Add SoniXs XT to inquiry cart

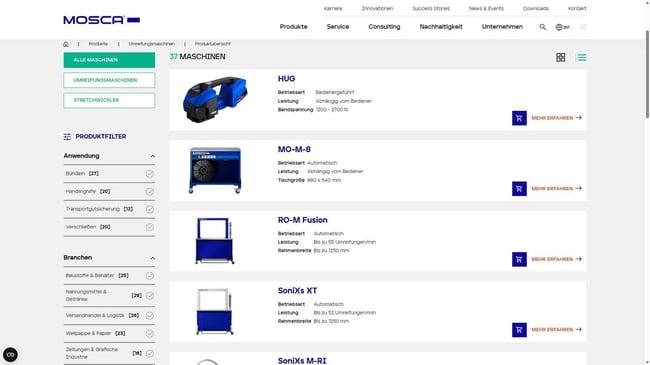pyautogui.click(x=519, y=330)
